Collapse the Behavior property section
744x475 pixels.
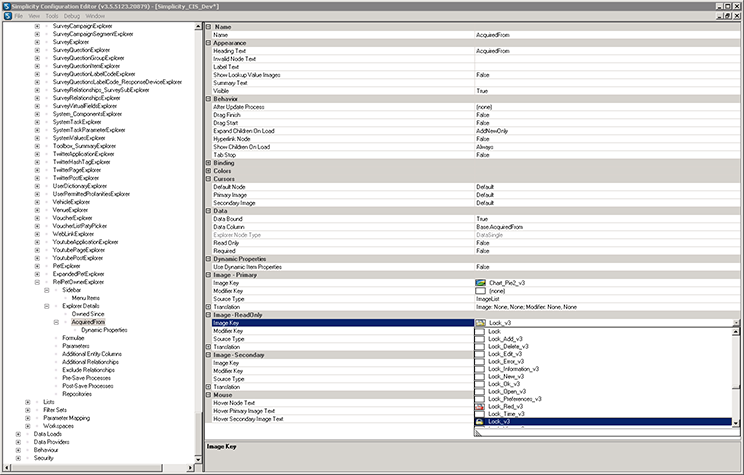(208, 99)
